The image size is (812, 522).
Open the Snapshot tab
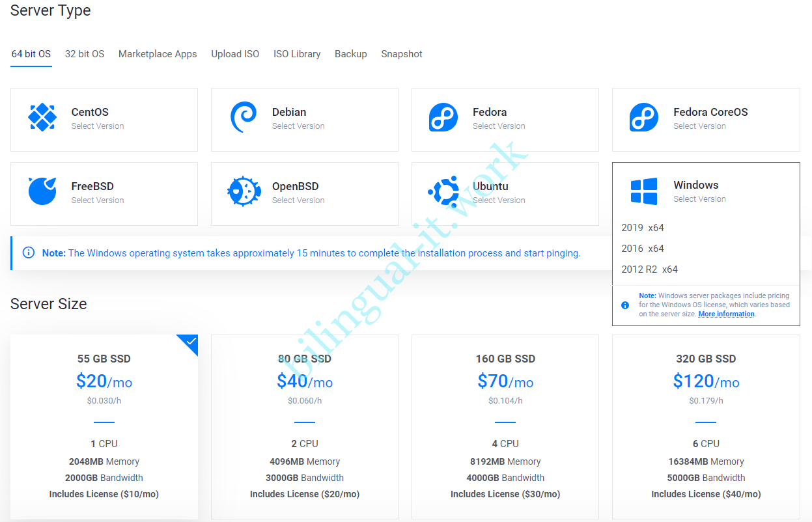402,54
